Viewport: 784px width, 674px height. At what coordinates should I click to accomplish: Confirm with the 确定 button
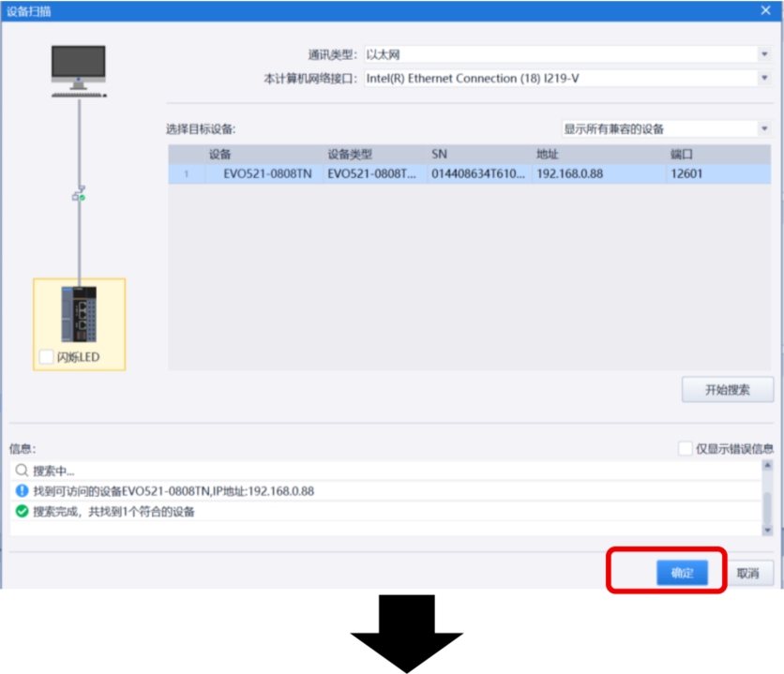click(x=682, y=574)
